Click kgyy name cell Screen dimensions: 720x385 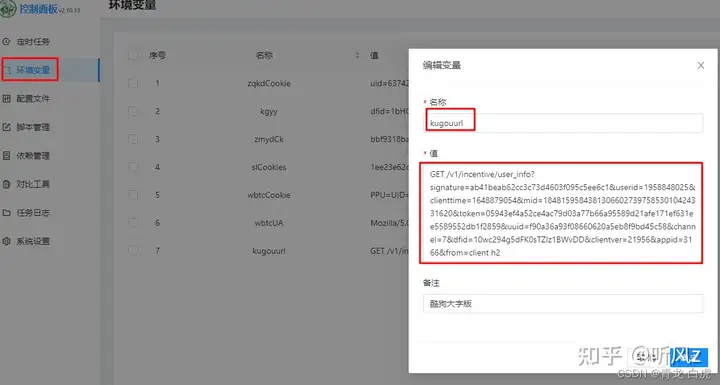pyautogui.click(x=269, y=111)
